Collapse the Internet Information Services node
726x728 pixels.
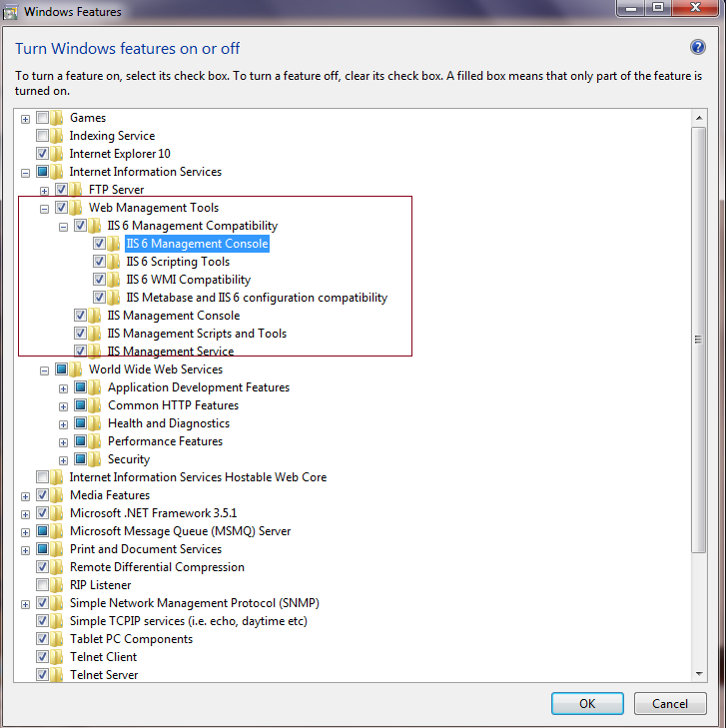point(26,173)
